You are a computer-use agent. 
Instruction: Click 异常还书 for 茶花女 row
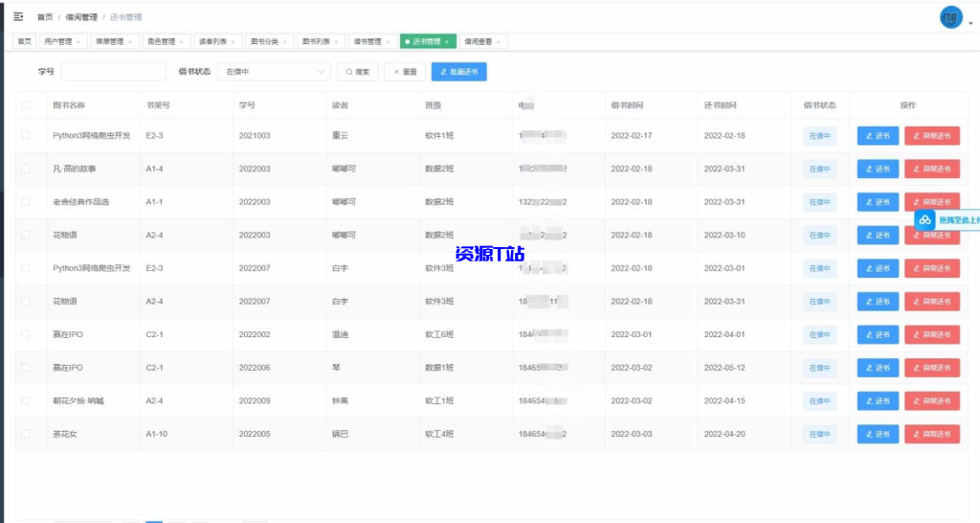pos(932,434)
